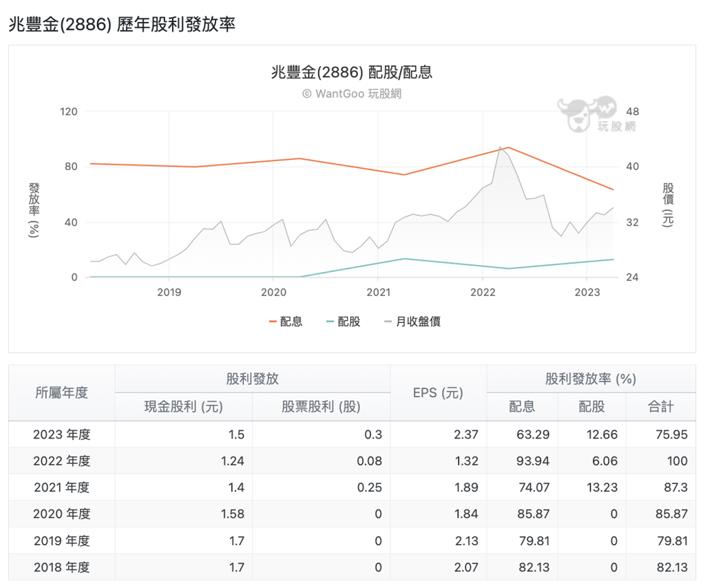The width and height of the screenshot is (705, 588).
Task: Click the 現金股利 (元) column header
Action: (x=183, y=406)
